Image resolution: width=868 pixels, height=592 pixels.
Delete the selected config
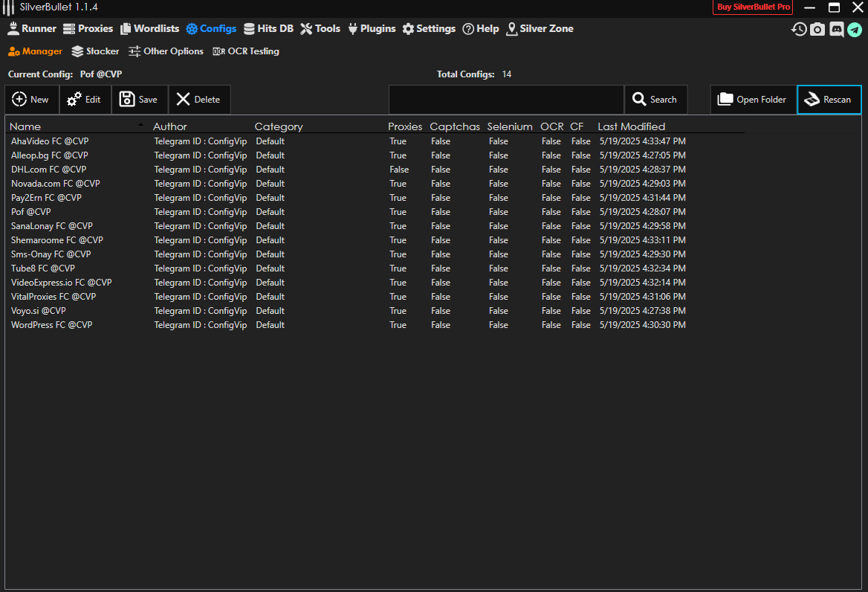(x=199, y=100)
